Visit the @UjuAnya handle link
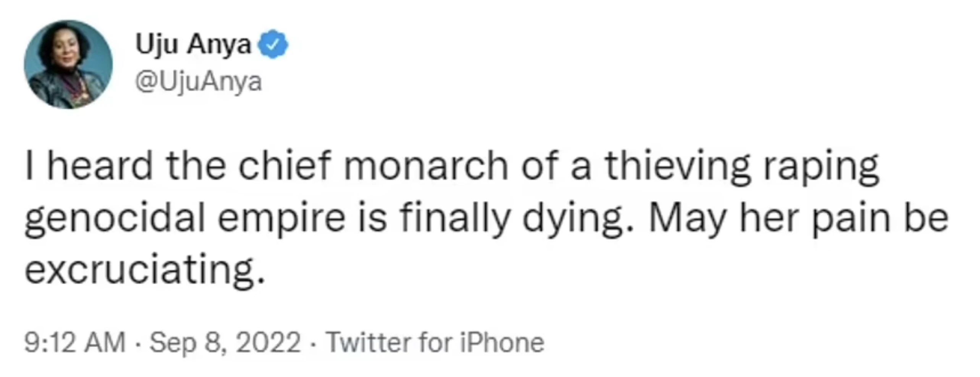This screenshot has height=377, width=980. [x=199, y=82]
